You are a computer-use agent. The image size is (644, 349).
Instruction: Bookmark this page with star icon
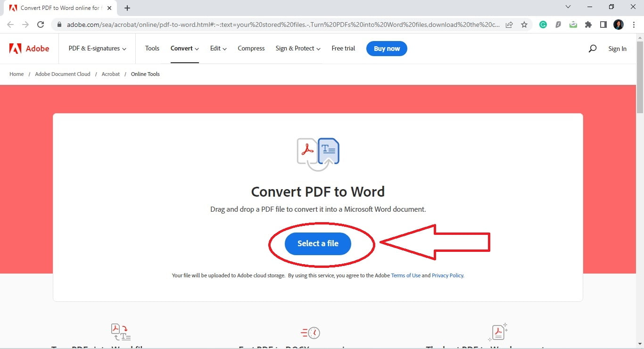coord(524,25)
